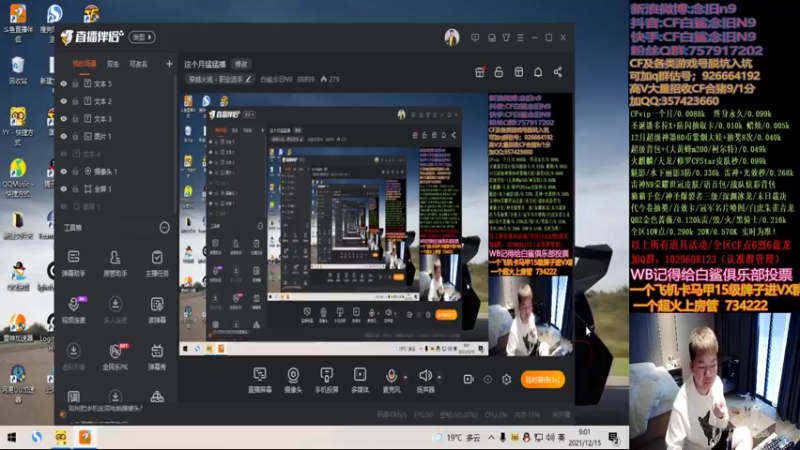Share the stream via share icon
This screenshot has width=800, height=450.
tap(558, 72)
